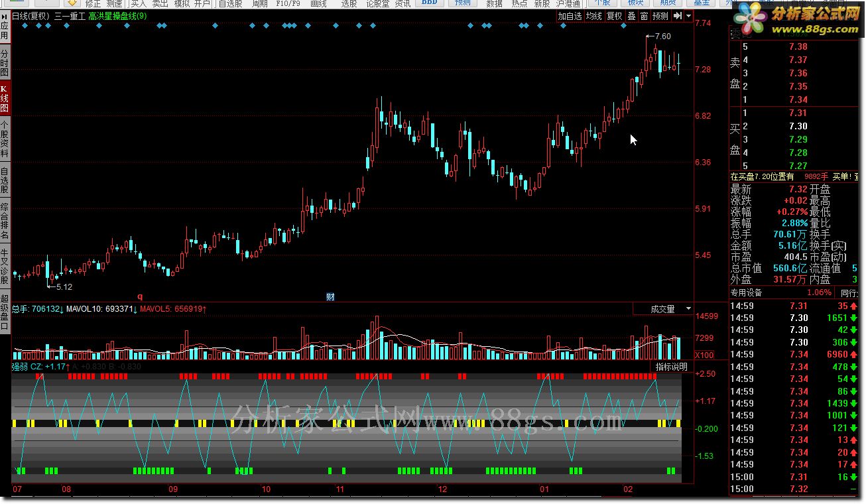This screenshot has height=504, width=866.
Task: Click the blue 财 marker on chart
Action: click(x=330, y=296)
